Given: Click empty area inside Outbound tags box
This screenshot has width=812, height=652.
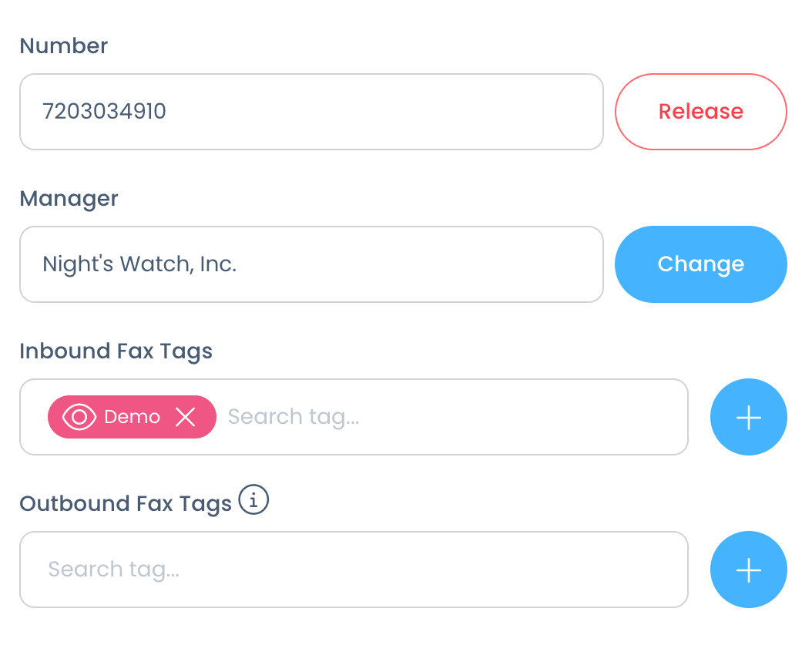Looking at the screenshot, I should (435, 570).
